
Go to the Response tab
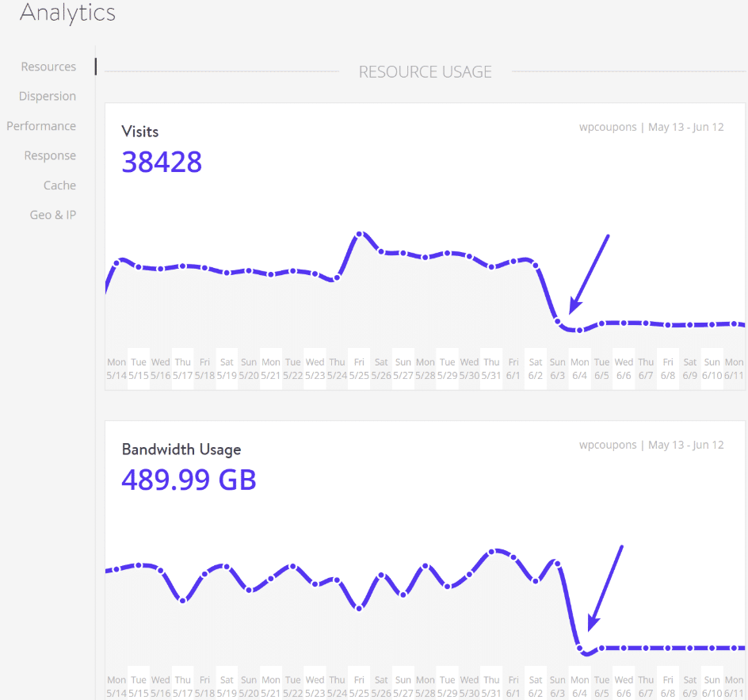click(x=50, y=155)
